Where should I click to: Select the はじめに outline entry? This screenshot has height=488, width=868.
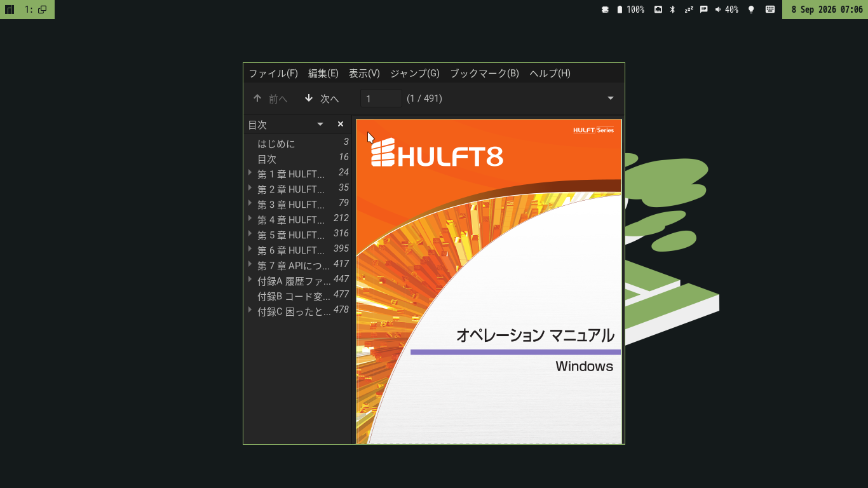pos(276,144)
